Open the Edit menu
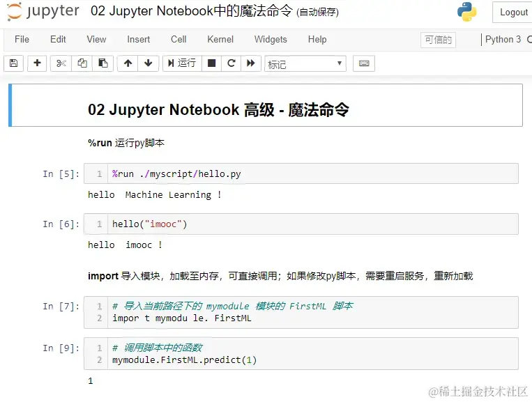Viewport: 532px width, 402px height. pyautogui.click(x=58, y=39)
